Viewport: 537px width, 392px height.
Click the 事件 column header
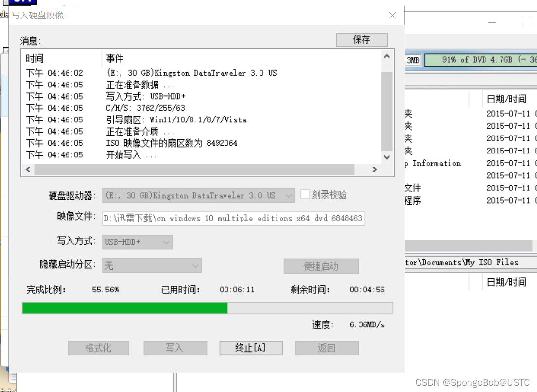(242, 58)
